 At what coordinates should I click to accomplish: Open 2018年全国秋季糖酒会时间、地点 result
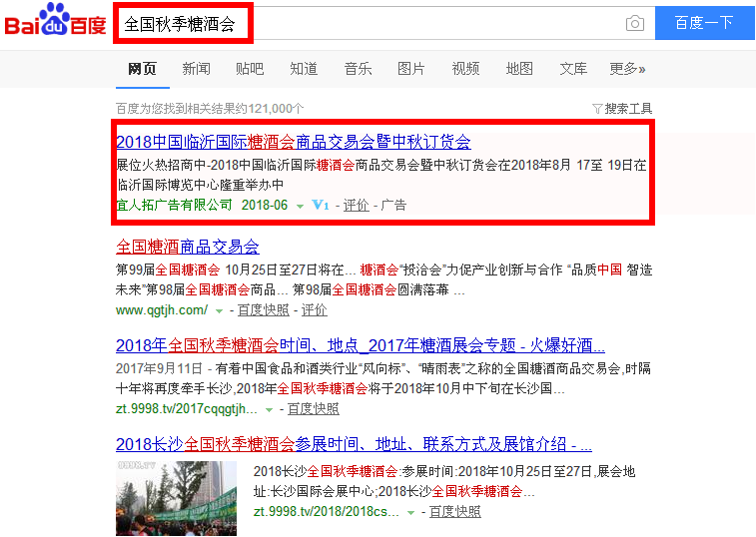(360, 346)
